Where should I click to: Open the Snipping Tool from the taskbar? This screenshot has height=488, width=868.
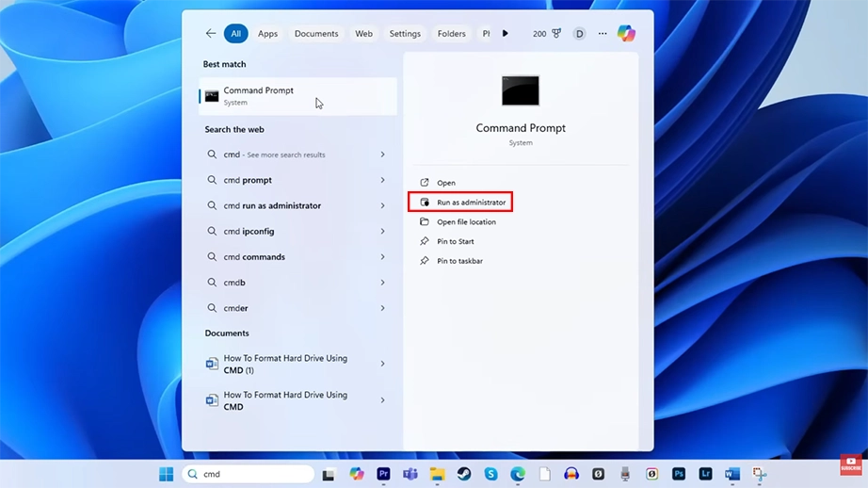point(760,474)
